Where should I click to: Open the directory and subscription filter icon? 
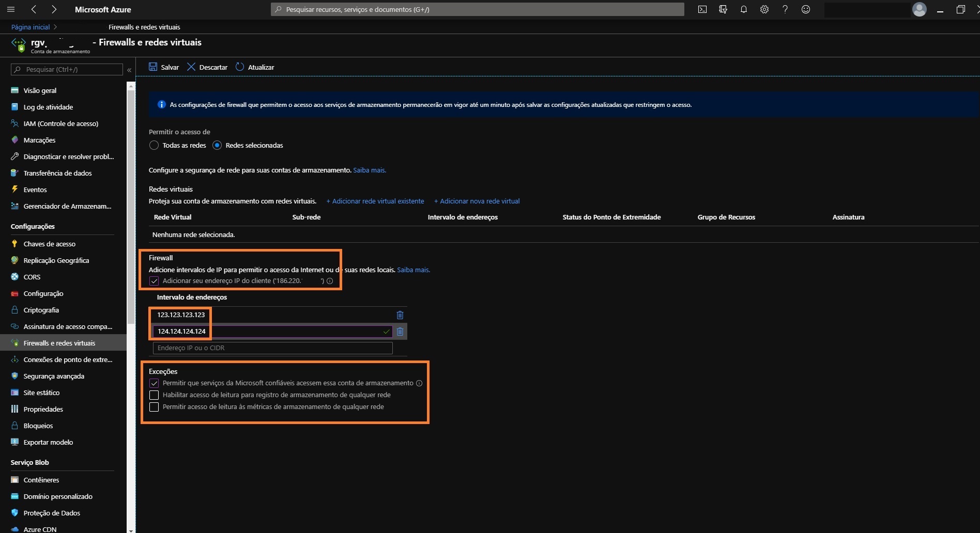pyautogui.click(x=723, y=9)
